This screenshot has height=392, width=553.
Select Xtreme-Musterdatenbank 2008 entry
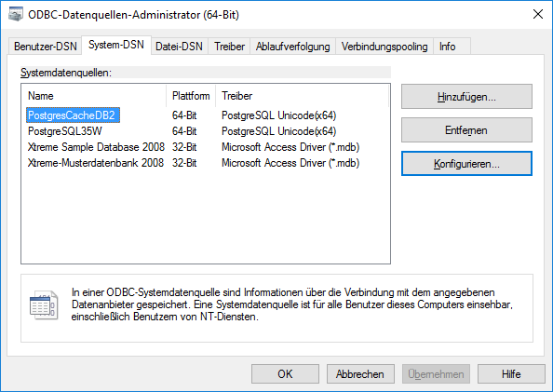[96, 163]
